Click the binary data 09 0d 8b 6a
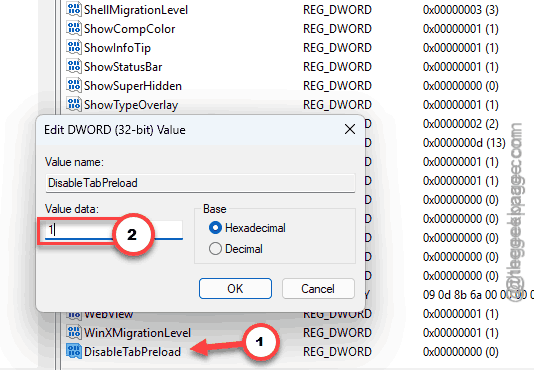534x370 pixels. (478, 295)
